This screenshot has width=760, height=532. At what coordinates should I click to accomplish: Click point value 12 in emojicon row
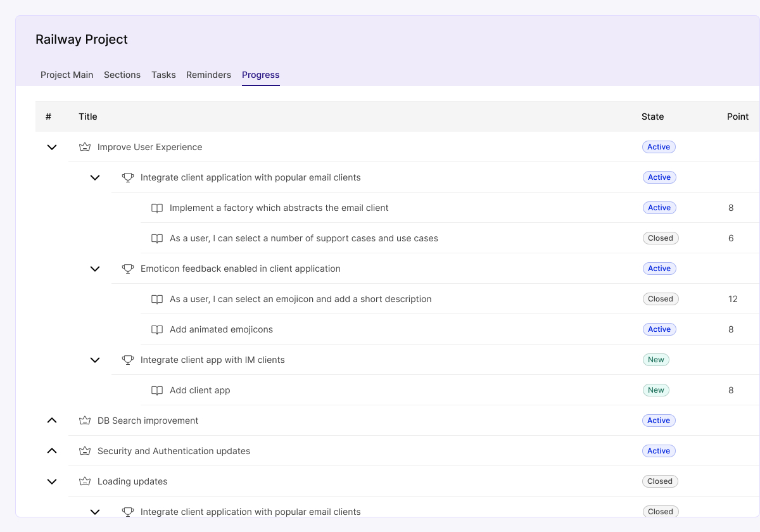pos(733,299)
